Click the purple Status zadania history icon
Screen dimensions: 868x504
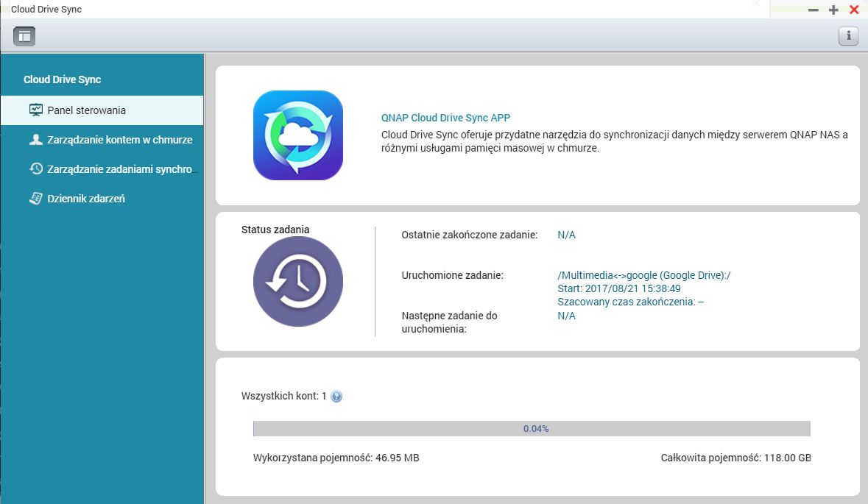tap(298, 281)
